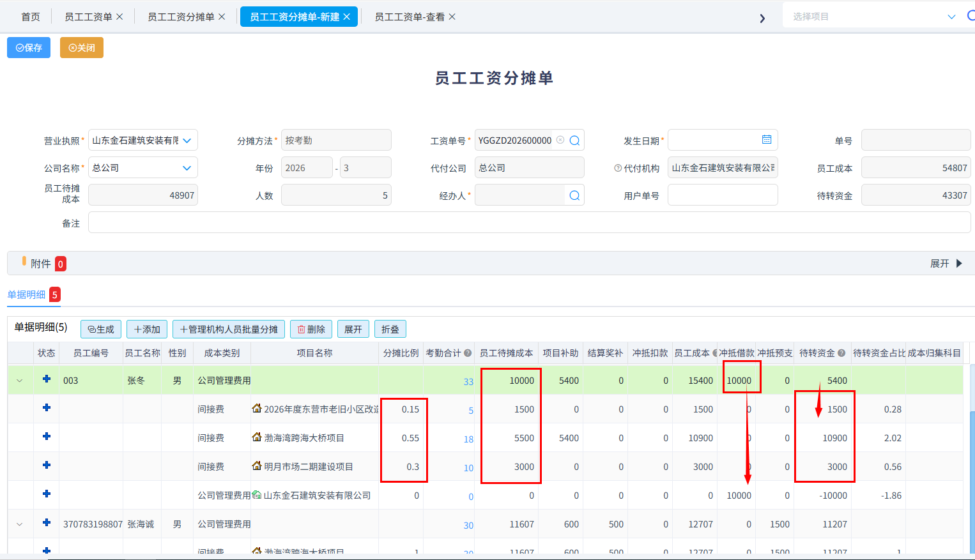Image resolution: width=975 pixels, height=560 pixels.
Task: Click the help icon beside 考勤合计 header
Action: [x=468, y=353]
